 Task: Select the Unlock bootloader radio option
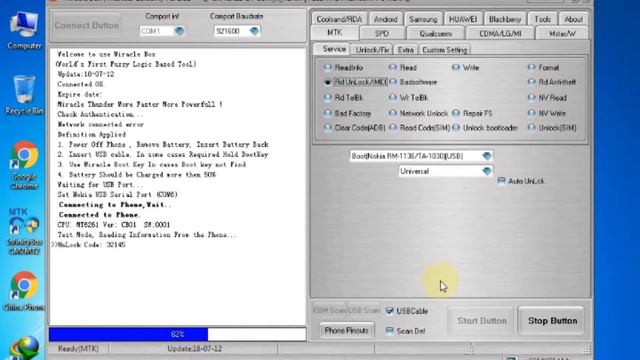pyautogui.click(x=456, y=128)
